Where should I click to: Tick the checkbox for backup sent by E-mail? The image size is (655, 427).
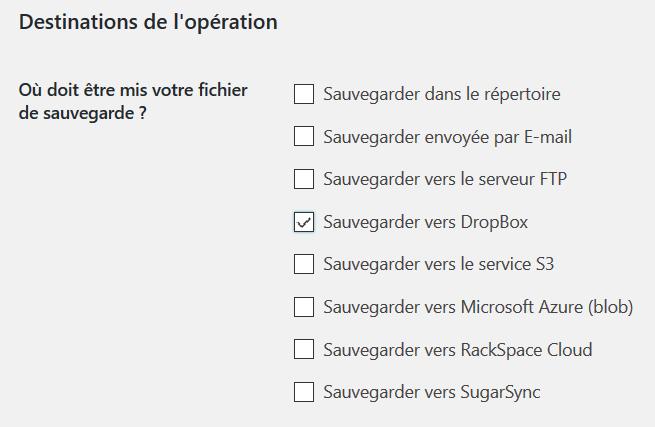pos(304,137)
